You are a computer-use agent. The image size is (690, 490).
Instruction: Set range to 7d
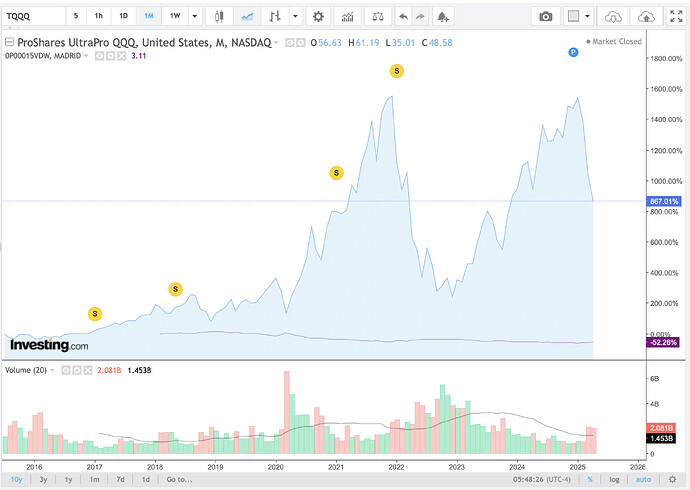[x=120, y=479]
